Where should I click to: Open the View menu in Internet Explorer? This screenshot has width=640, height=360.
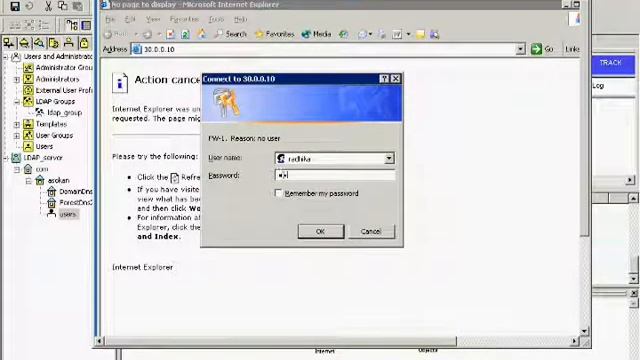pos(153,19)
